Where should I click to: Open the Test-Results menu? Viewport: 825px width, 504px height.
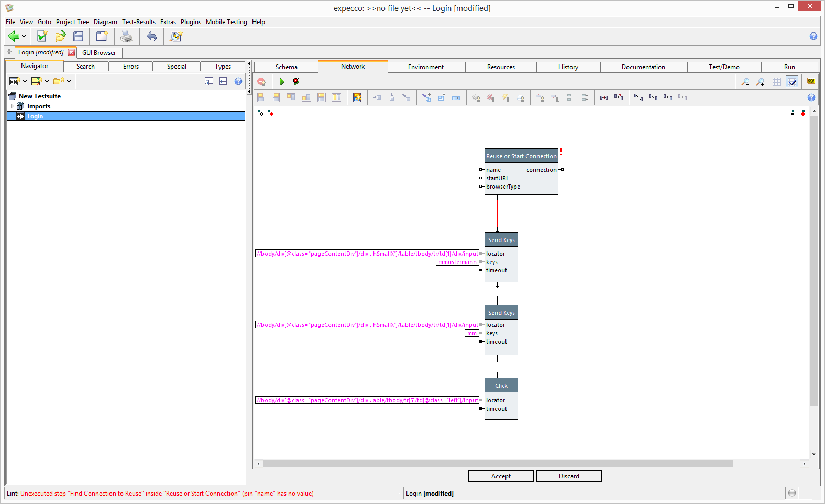(139, 22)
